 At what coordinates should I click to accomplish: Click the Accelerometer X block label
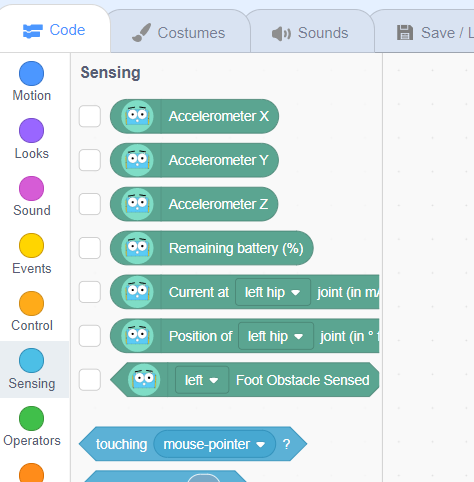click(x=219, y=116)
